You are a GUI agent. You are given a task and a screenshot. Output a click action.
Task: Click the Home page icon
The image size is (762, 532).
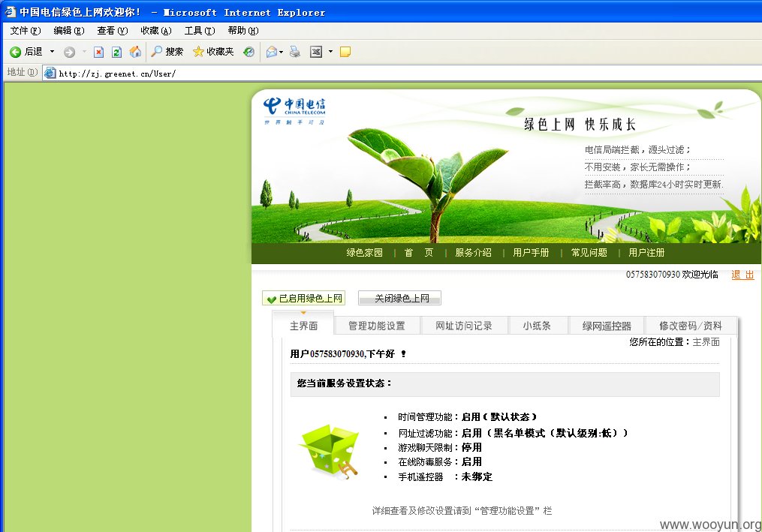135,52
